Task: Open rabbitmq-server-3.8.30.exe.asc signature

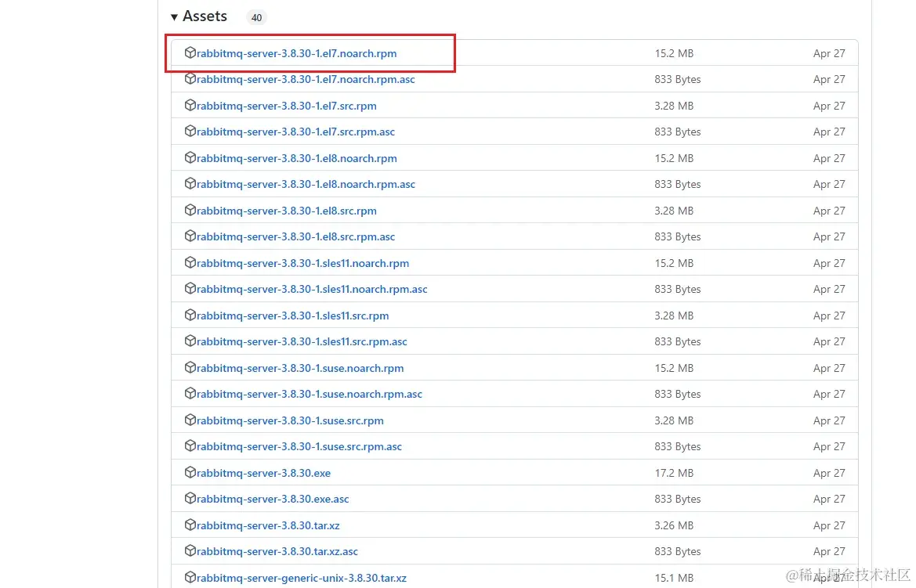Action: click(272, 500)
